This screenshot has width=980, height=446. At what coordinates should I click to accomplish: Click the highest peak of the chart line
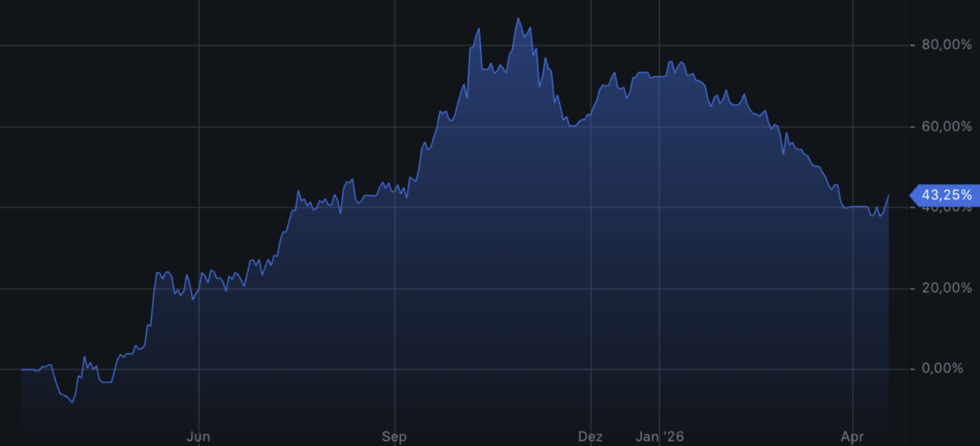click(518, 18)
